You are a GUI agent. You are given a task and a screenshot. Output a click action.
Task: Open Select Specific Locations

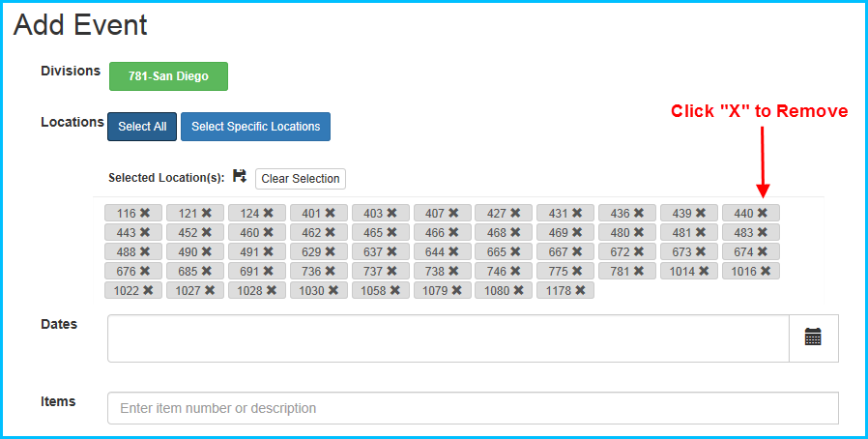point(255,127)
